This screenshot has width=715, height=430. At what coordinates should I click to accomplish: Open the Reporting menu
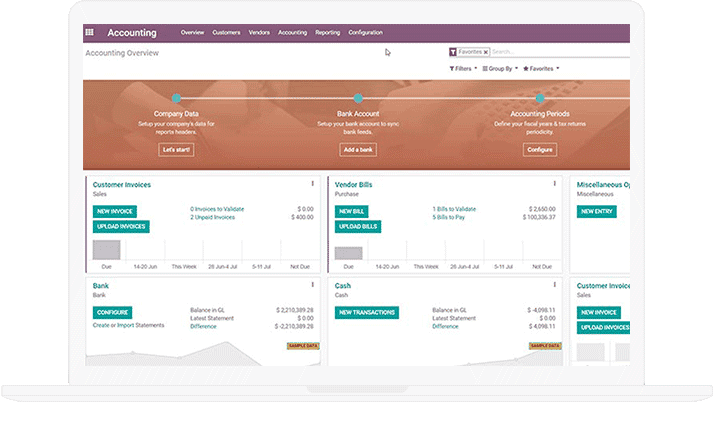point(327,33)
